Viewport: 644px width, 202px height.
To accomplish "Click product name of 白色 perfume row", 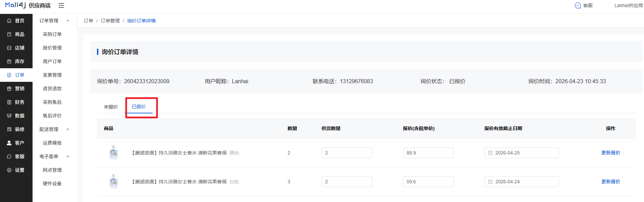I will click(x=179, y=182).
